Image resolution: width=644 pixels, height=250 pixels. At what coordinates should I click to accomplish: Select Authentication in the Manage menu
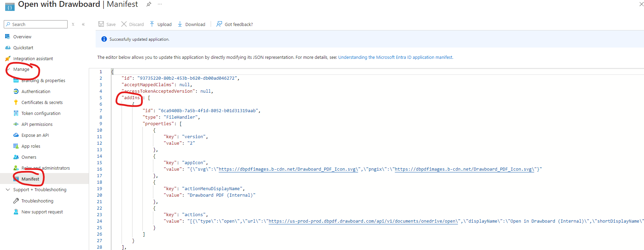point(36,91)
